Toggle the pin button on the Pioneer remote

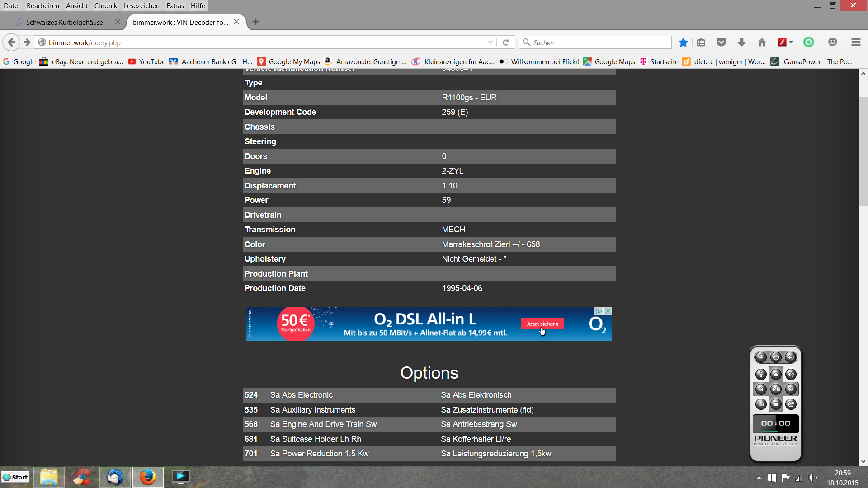click(x=761, y=357)
